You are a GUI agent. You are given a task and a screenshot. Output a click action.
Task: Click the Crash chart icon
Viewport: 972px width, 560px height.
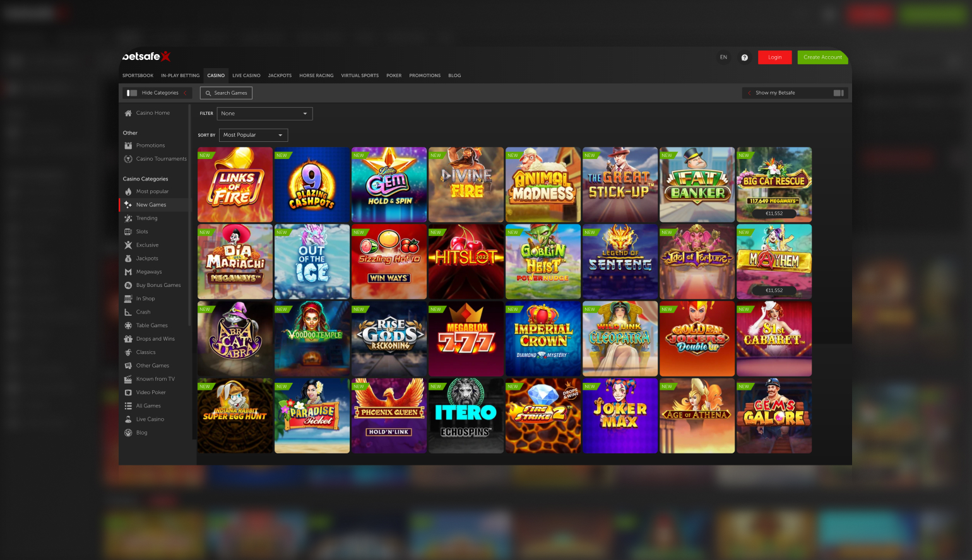click(128, 312)
